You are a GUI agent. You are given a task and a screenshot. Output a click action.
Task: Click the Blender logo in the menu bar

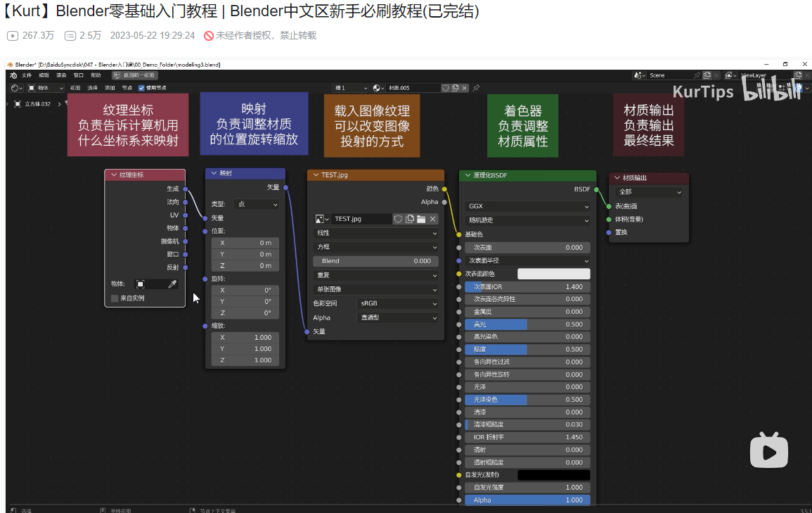[x=13, y=75]
